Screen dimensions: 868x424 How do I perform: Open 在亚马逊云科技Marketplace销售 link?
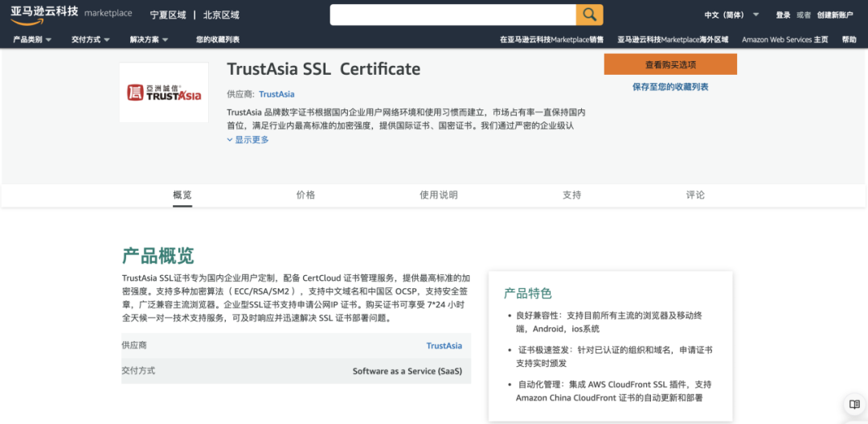click(x=552, y=39)
